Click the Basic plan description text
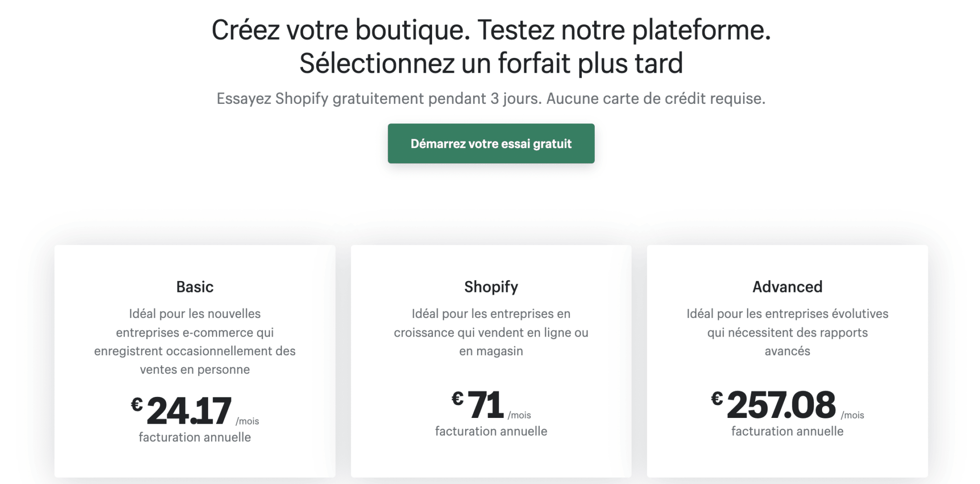Image resolution: width=980 pixels, height=484 pixels. [195, 341]
